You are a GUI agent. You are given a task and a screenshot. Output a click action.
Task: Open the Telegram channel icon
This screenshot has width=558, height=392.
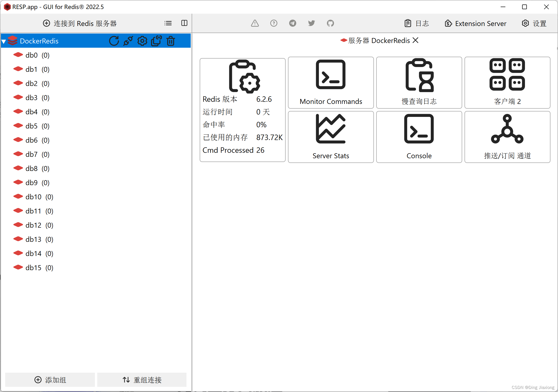[x=293, y=23]
